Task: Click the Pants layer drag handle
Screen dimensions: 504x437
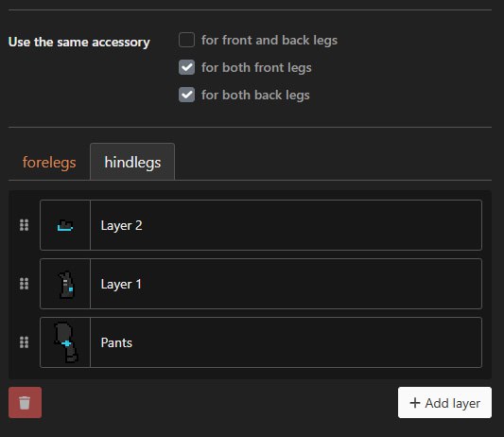Action: click(24, 342)
